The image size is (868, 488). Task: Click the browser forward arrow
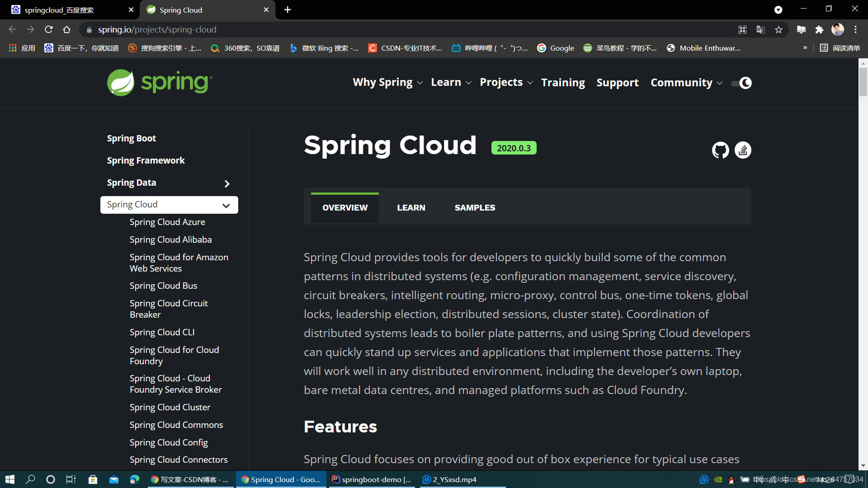pyautogui.click(x=30, y=29)
